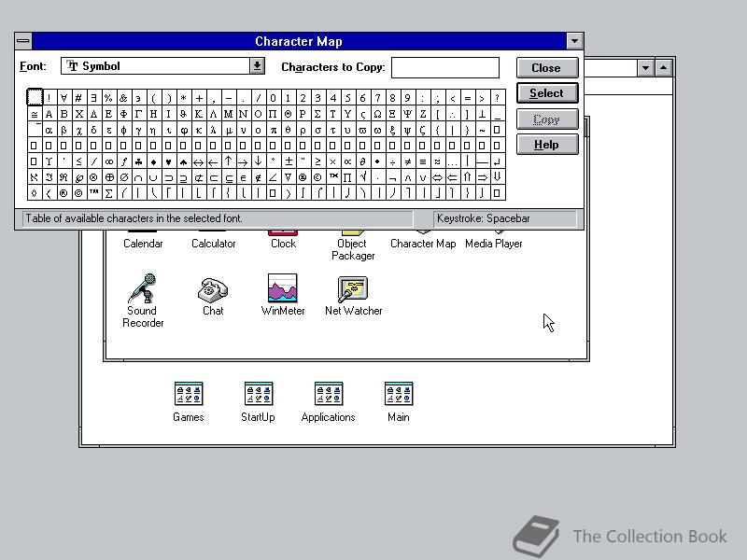Screen dimensions: 747x560
Task: Select the digit 5 cell
Action: click(x=347, y=98)
